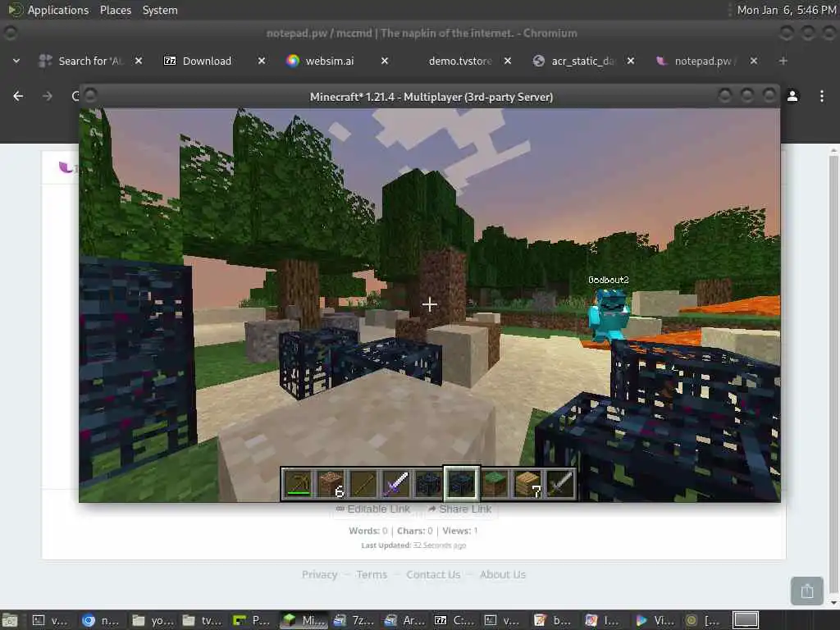The height and width of the screenshot is (630, 840).
Task: Open a new Chromium tab
Action: [783, 61]
